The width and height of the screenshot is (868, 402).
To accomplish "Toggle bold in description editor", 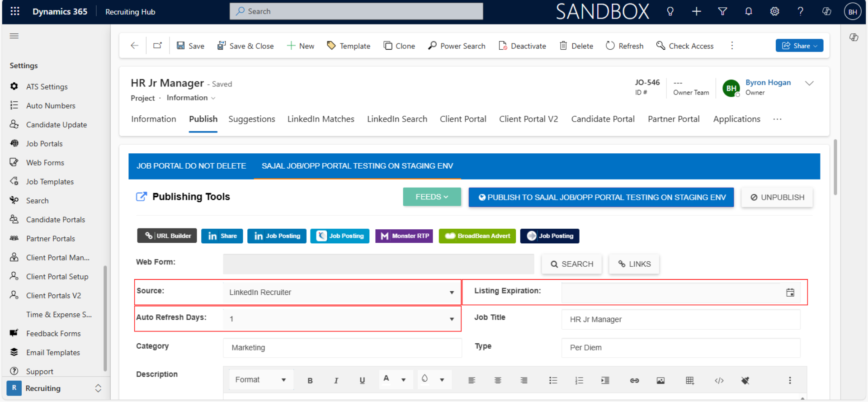I will point(310,380).
